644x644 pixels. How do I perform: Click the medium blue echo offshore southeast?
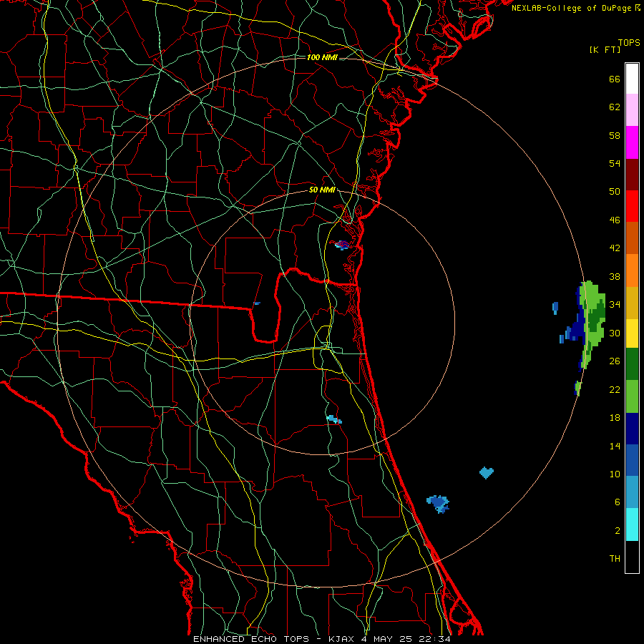tap(438, 504)
